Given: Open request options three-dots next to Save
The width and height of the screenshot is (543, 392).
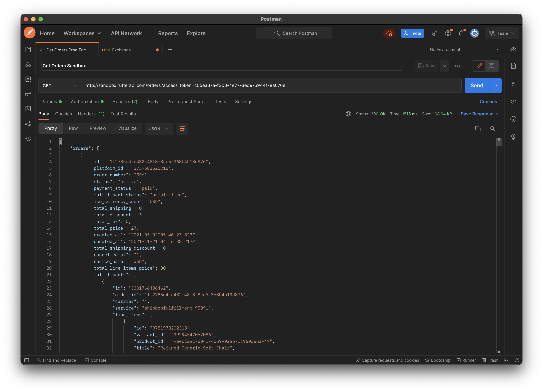Looking at the screenshot, I should (458, 66).
